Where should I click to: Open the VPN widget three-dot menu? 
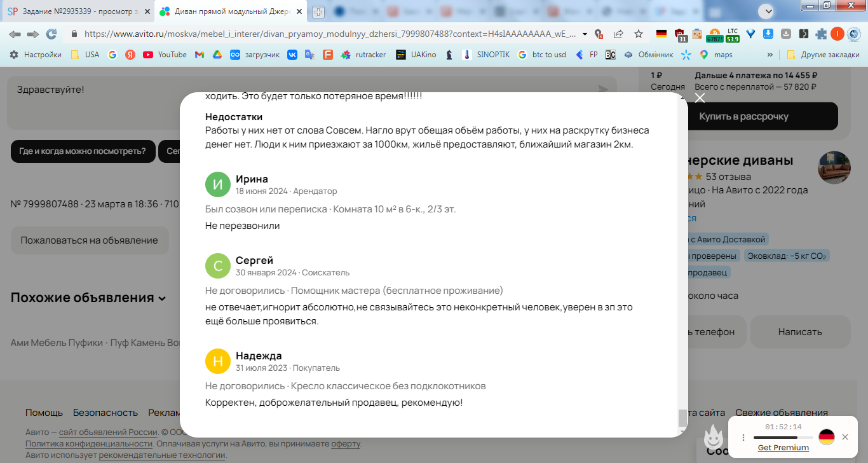click(743, 438)
